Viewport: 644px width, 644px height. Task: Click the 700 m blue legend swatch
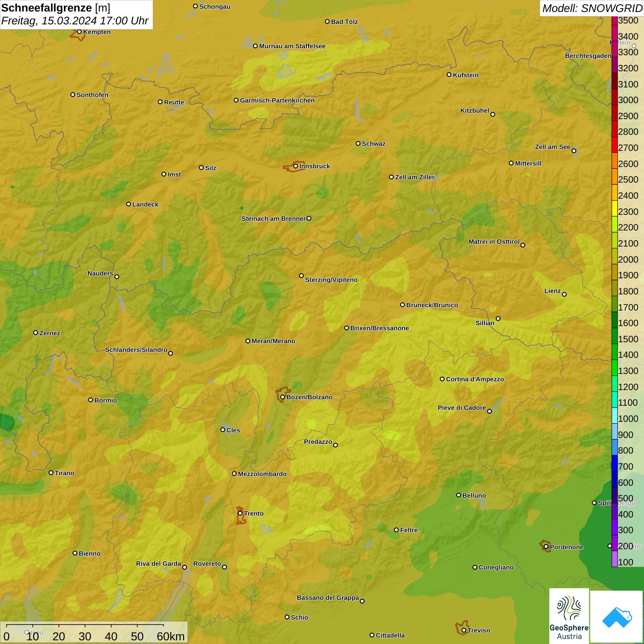click(x=614, y=463)
